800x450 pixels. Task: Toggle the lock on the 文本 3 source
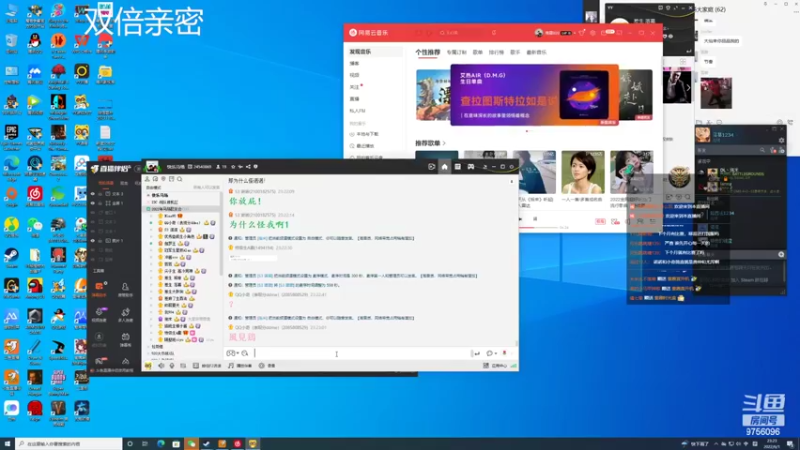100,194
